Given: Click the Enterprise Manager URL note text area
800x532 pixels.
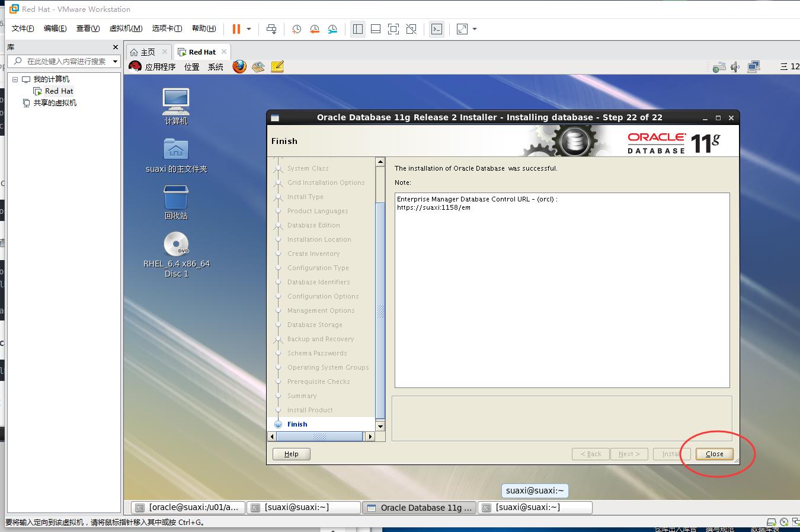Looking at the screenshot, I should [x=562, y=290].
